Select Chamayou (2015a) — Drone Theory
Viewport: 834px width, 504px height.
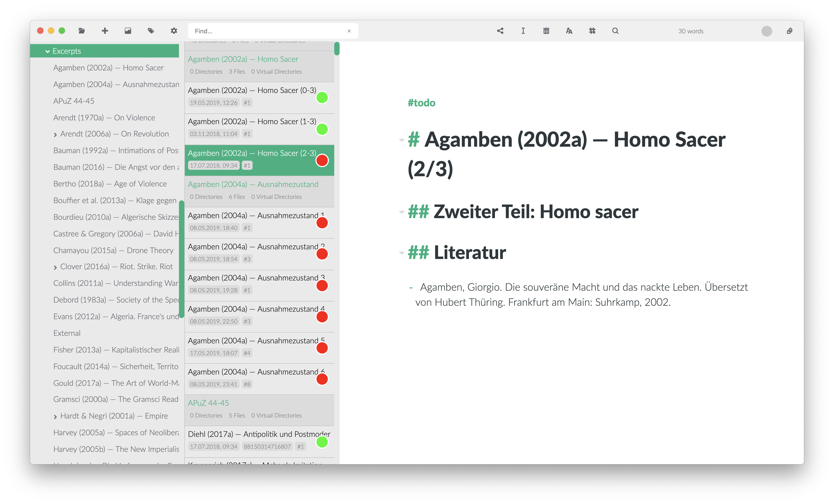click(113, 250)
